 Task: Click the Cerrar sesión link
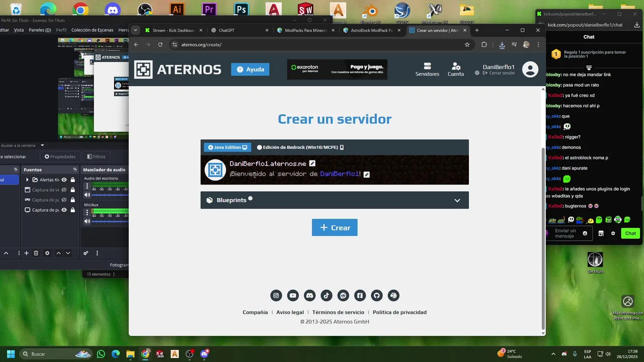[x=498, y=73]
